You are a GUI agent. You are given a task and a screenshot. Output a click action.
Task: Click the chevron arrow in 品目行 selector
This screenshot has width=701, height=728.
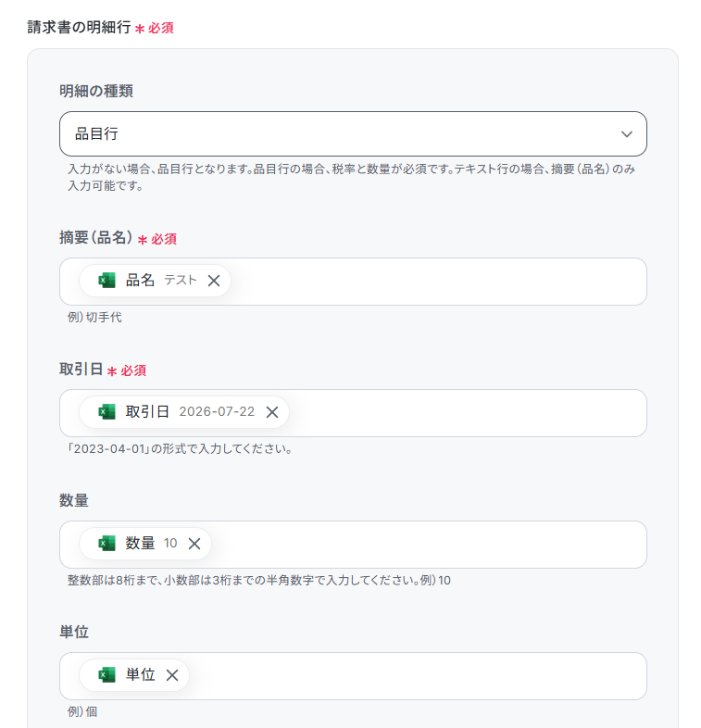coord(627,134)
